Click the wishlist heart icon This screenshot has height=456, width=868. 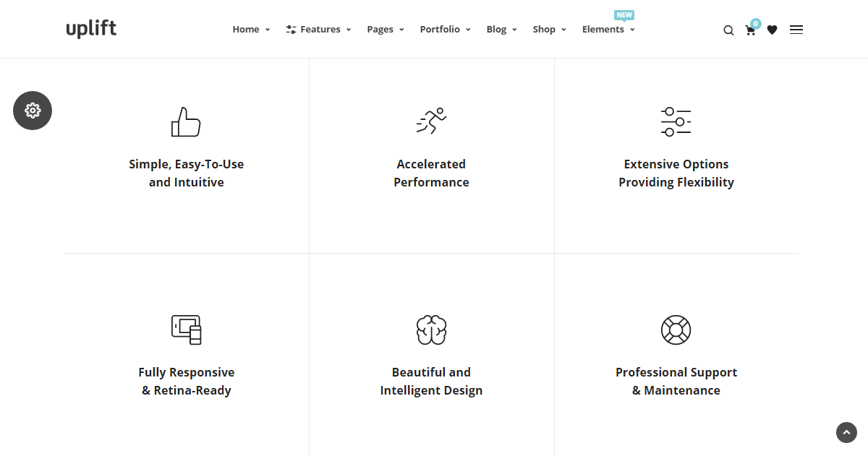point(773,30)
